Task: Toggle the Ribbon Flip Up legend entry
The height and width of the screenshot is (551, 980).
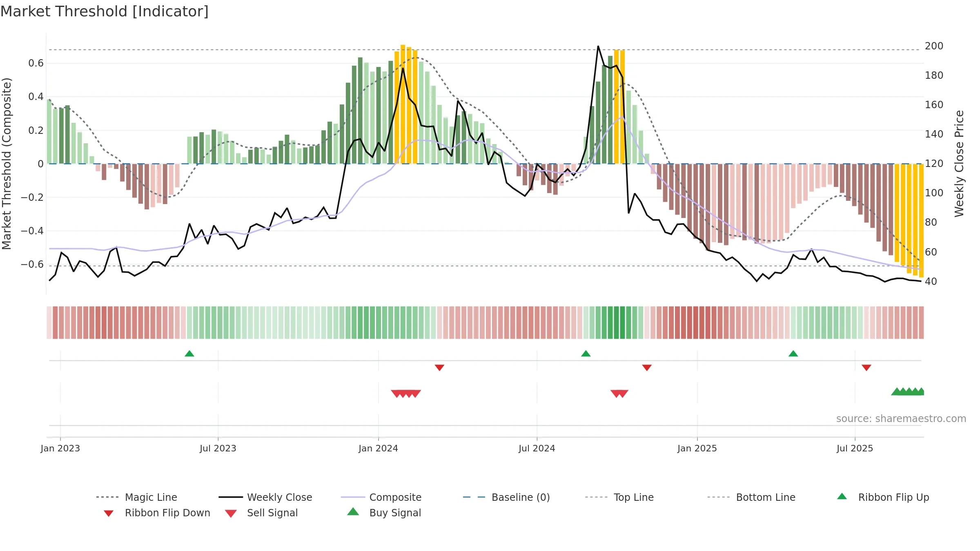Action: [x=883, y=497]
